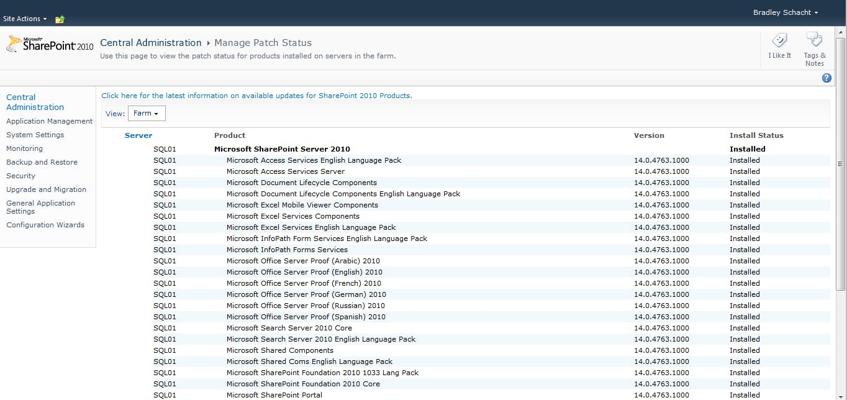847x400 pixels.
Task: Open the blue help question mark icon
Action: 827,78
